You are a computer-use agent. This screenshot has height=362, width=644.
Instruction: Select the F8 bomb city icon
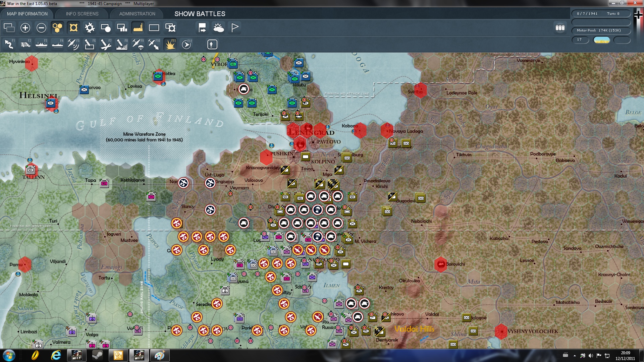122,44
